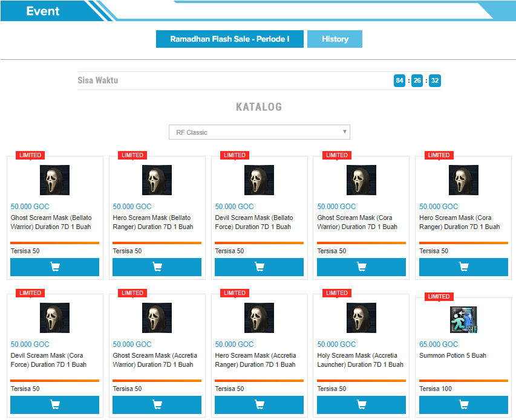Click the 65.000 GOC price
The width and height of the screenshot is (516, 420).
click(x=439, y=344)
